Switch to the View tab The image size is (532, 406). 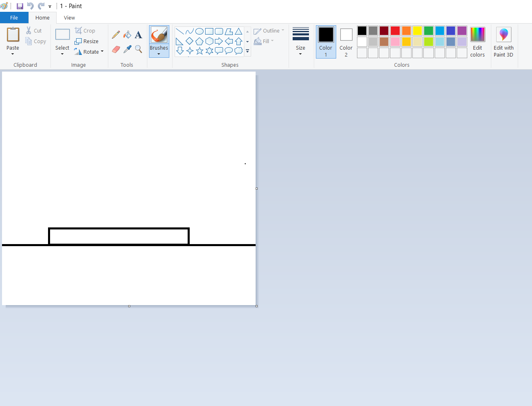click(x=69, y=17)
